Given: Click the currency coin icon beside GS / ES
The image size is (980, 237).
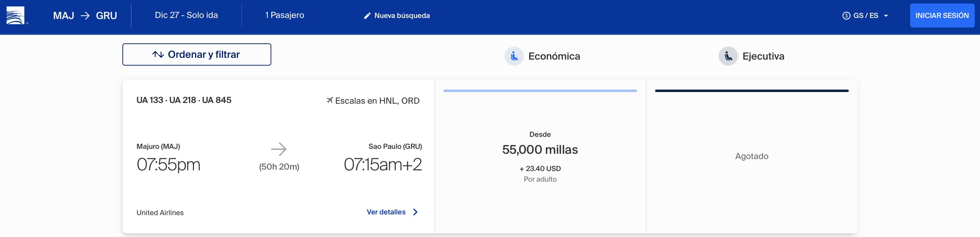Looking at the screenshot, I should [846, 16].
